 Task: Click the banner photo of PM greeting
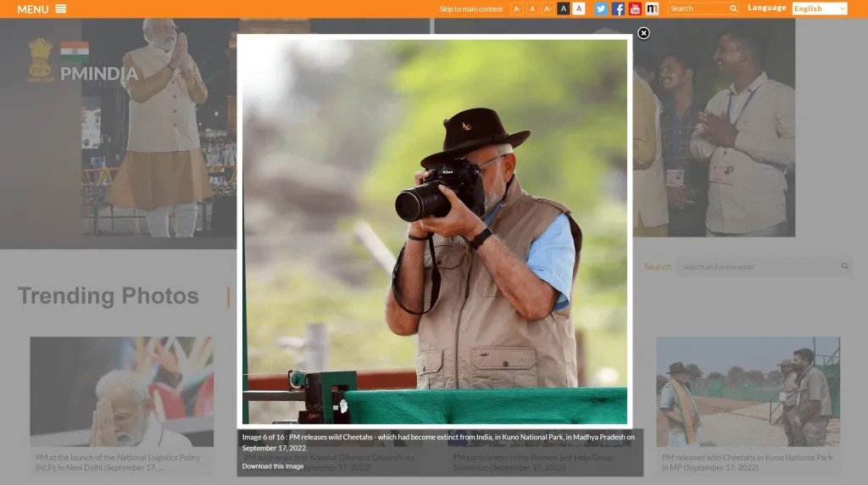tap(160, 127)
